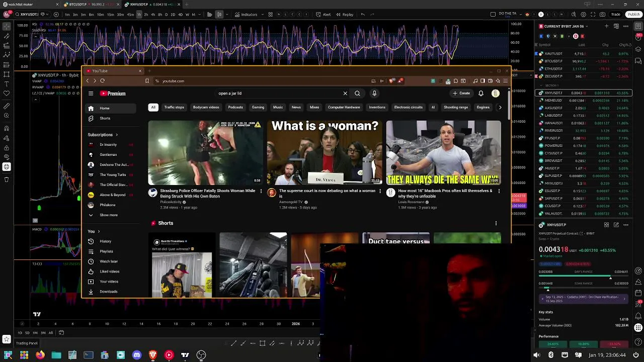Select the Computer Hardware category chip
Screen dimensions: 644x362
[x=344, y=107]
